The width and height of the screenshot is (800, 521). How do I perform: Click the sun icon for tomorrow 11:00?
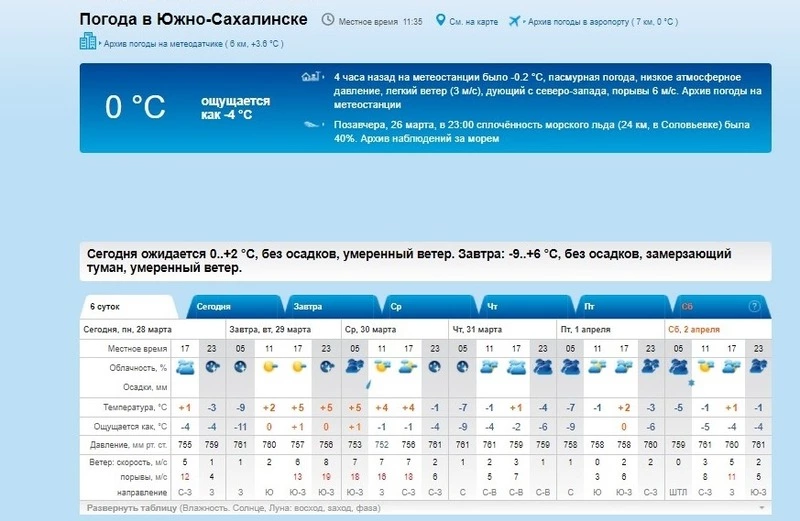coord(268,367)
